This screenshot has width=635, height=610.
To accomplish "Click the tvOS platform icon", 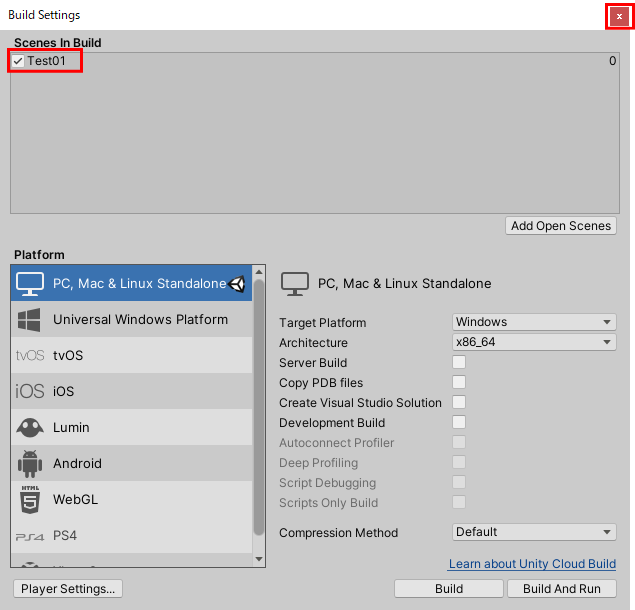I will point(30,355).
